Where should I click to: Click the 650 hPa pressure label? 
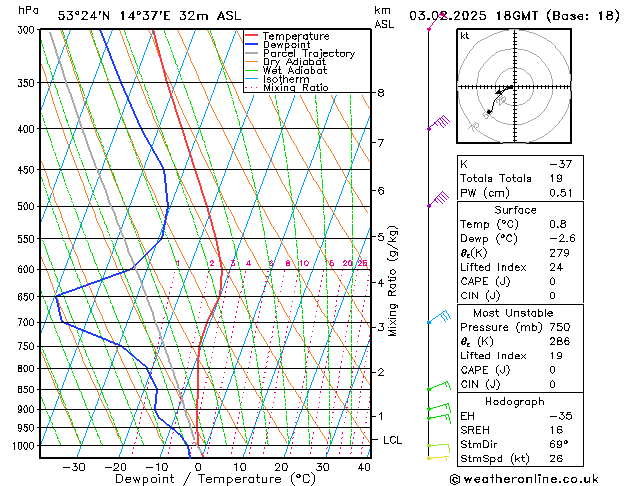pyautogui.click(x=28, y=297)
